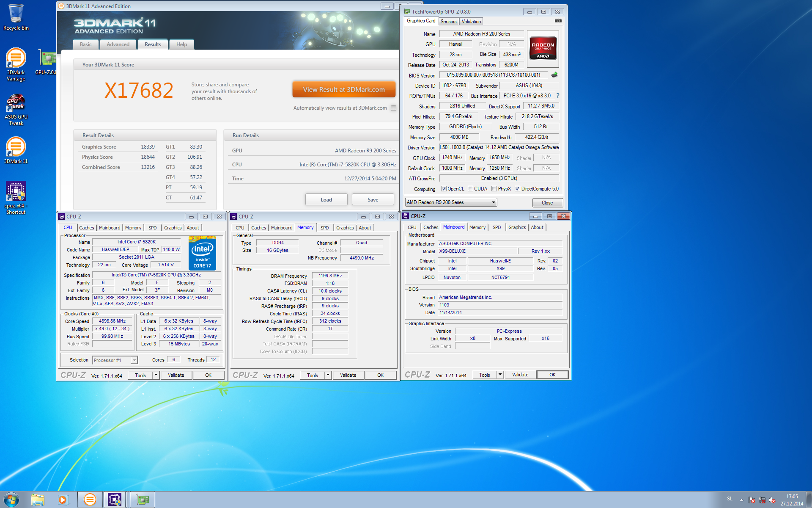Click the NB Frequency 4499.0 MHz value

pyautogui.click(x=362, y=258)
